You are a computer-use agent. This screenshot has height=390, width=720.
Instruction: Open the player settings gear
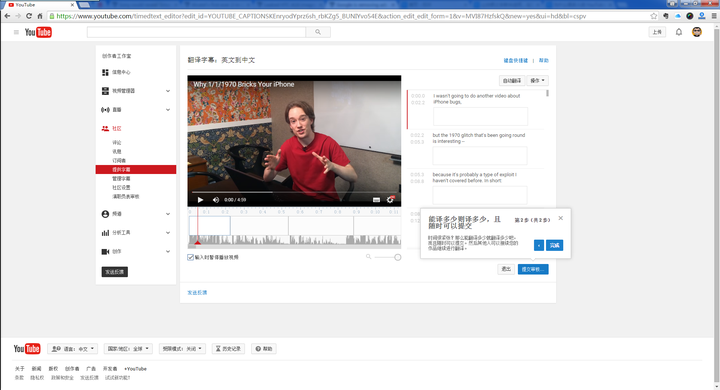click(x=390, y=199)
